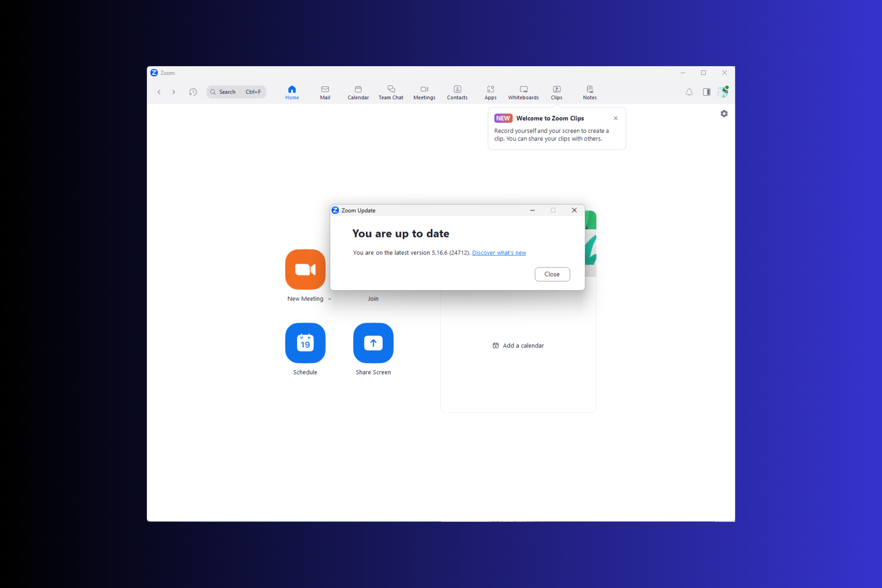This screenshot has height=588, width=882.
Task: Expand the Search input field
Action: pos(236,91)
